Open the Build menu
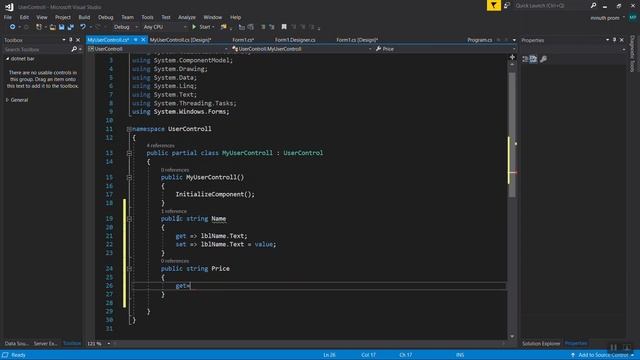The image size is (640, 360). click(x=84, y=17)
